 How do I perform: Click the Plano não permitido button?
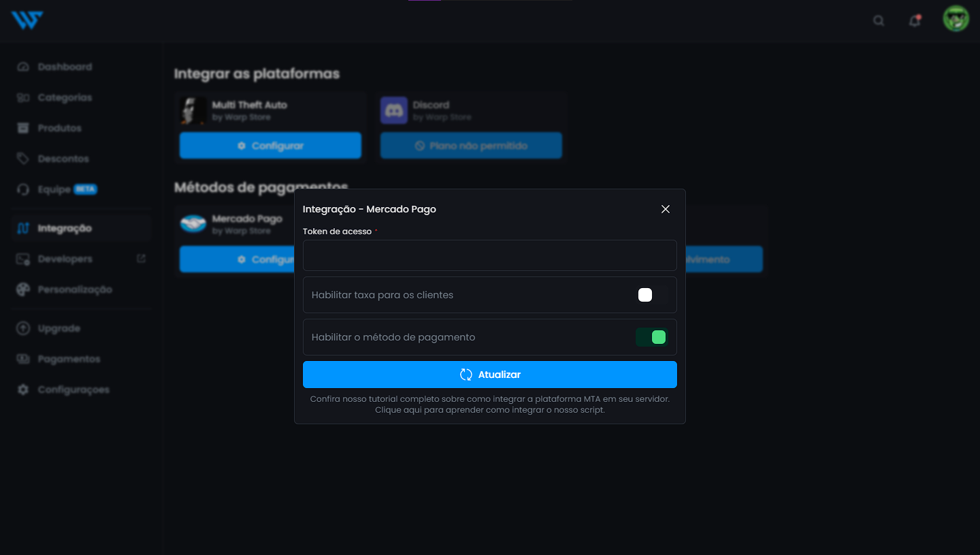coord(471,146)
